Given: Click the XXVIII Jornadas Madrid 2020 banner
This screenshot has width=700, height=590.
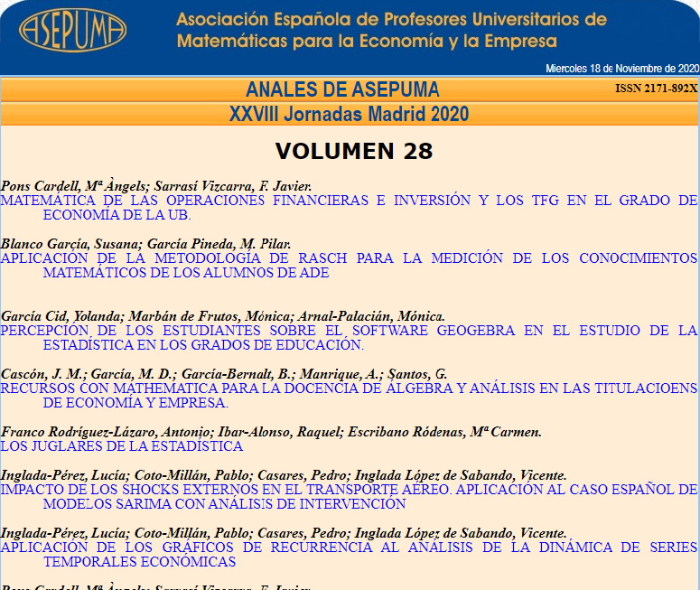Looking at the screenshot, I should 349,114.
